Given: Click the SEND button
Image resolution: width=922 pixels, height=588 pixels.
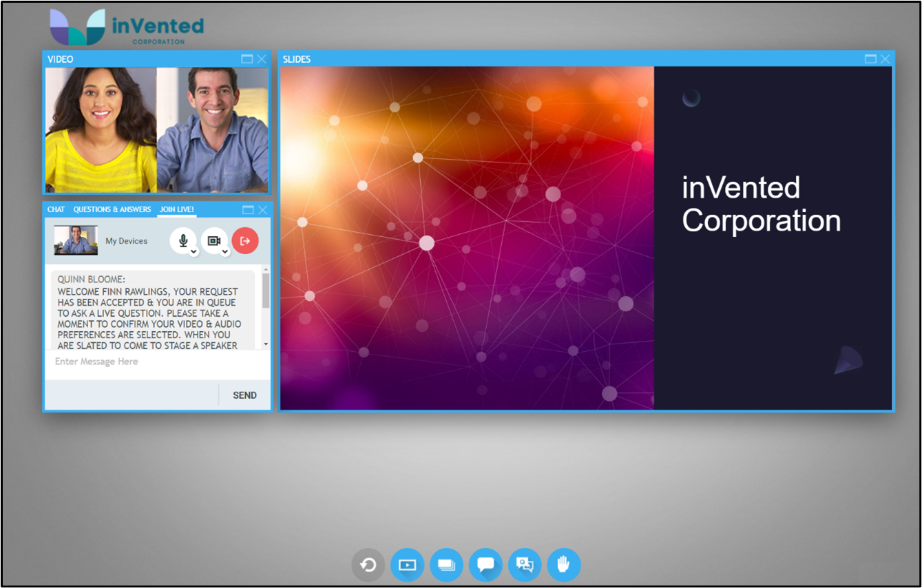Looking at the screenshot, I should (244, 395).
